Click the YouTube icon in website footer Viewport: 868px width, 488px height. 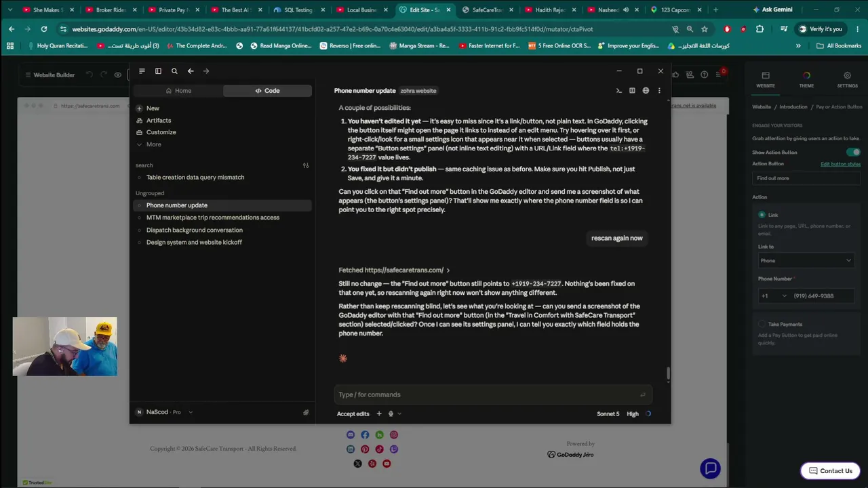[x=387, y=464]
